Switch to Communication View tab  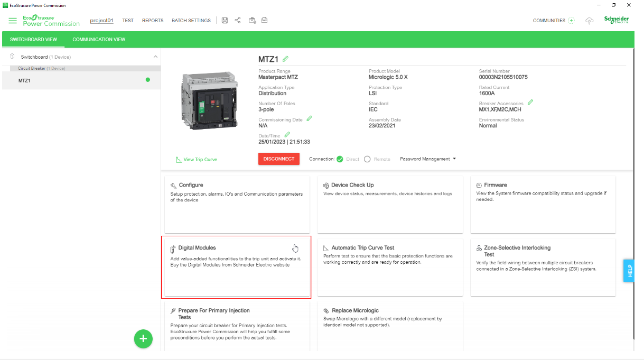(x=99, y=40)
